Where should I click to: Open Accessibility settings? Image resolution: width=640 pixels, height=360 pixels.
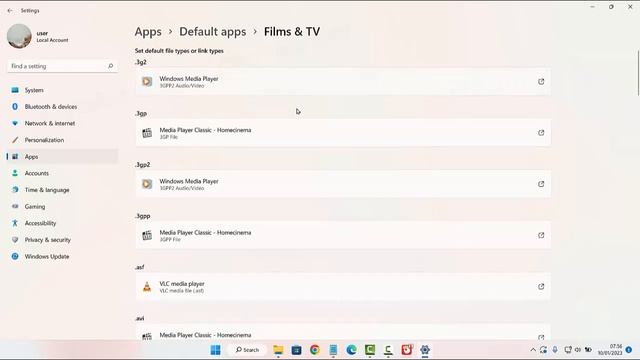tap(62, 223)
